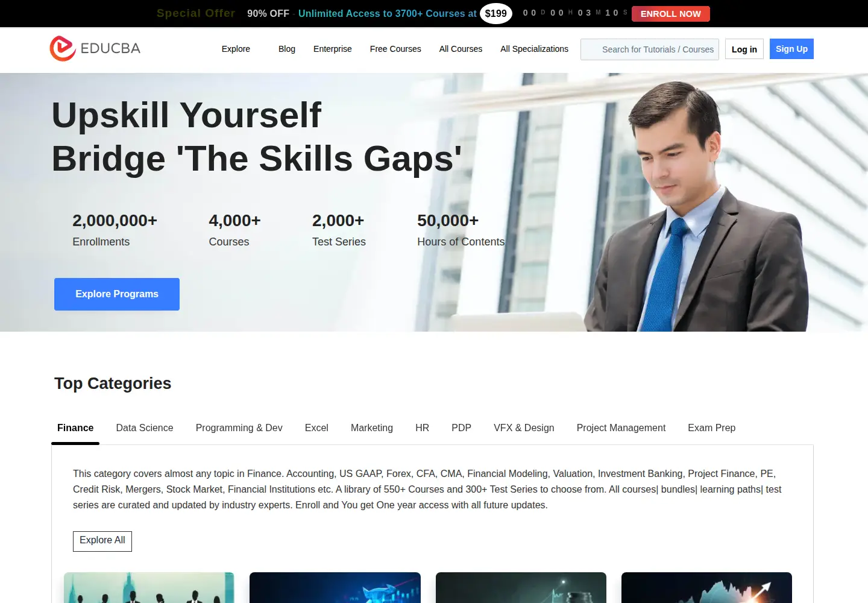Open the dark green course thumbnail

(521, 588)
